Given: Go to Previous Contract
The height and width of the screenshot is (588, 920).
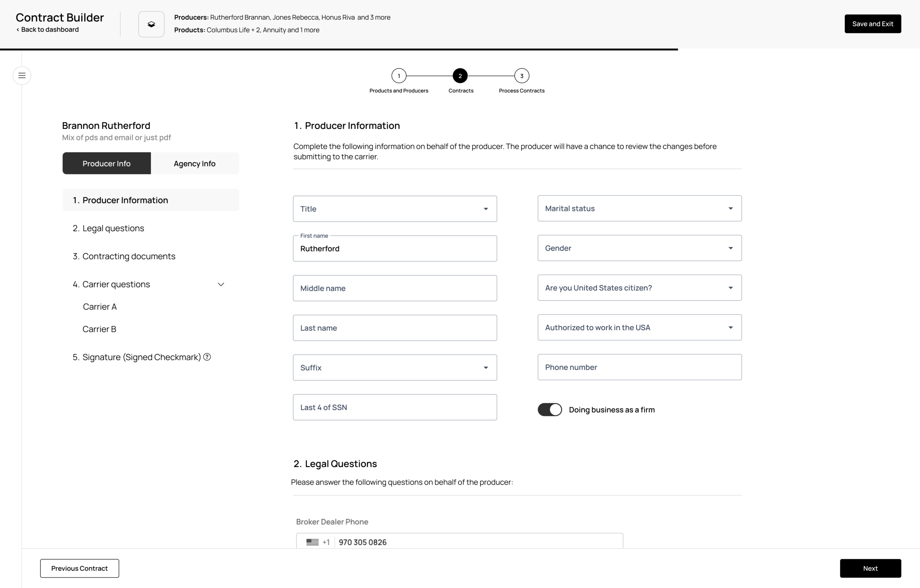Looking at the screenshot, I should pos(79,568).
